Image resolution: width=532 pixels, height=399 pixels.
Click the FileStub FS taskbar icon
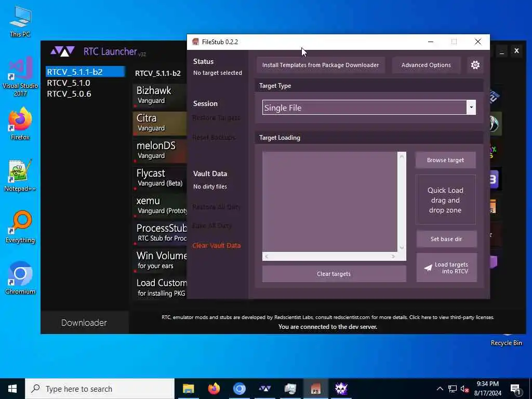(315, 389)
